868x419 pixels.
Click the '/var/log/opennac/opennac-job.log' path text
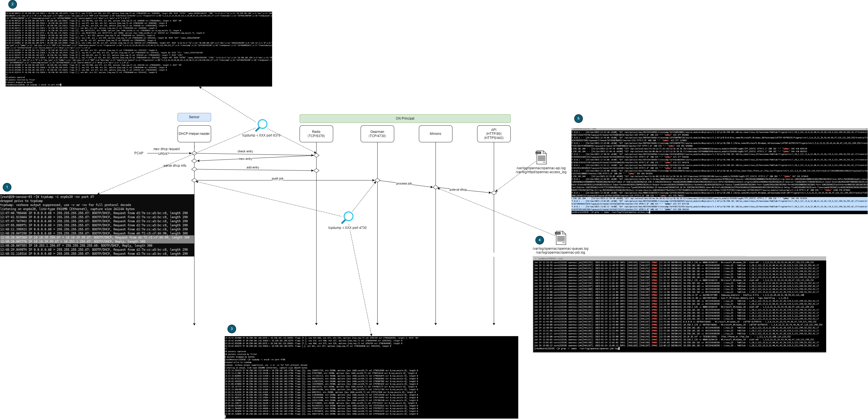click(560, 253)
